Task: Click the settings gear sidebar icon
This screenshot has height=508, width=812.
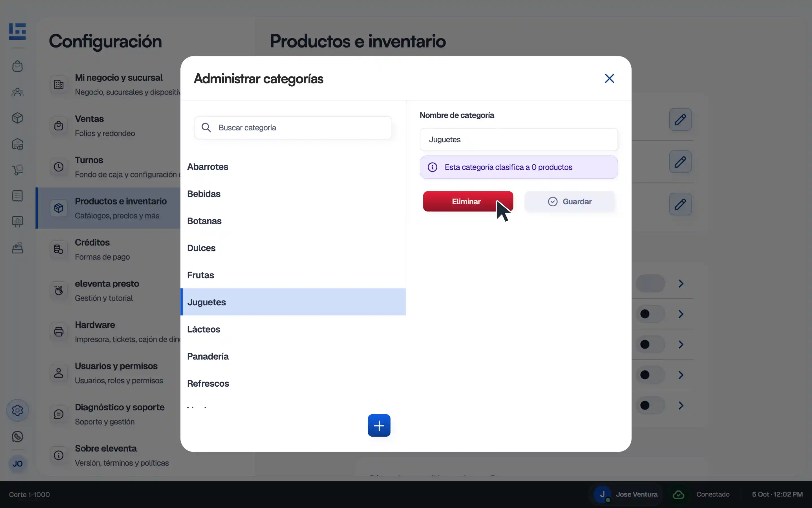Action: [x=17, y=410]
